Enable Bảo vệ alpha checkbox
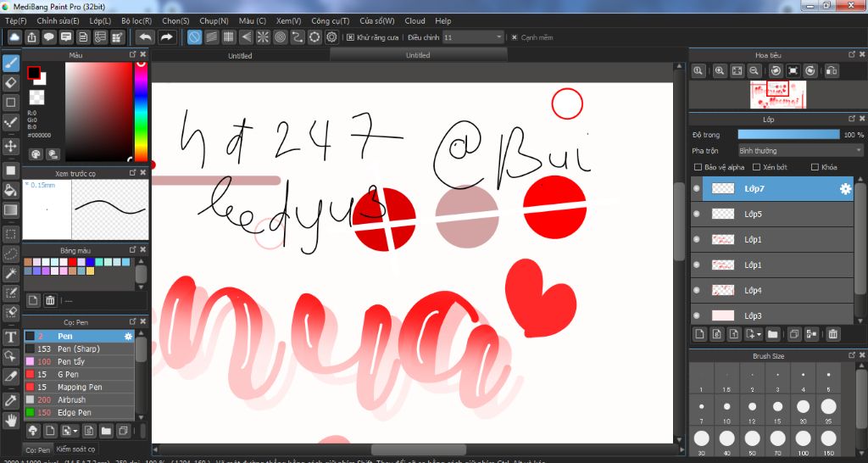This screenshot has width=868, height=463. [x=698, y=167]
